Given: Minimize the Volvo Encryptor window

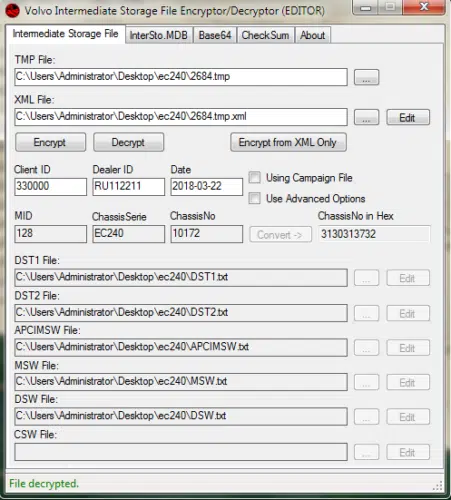Looking at the screenshot, I should click(366, 7).
